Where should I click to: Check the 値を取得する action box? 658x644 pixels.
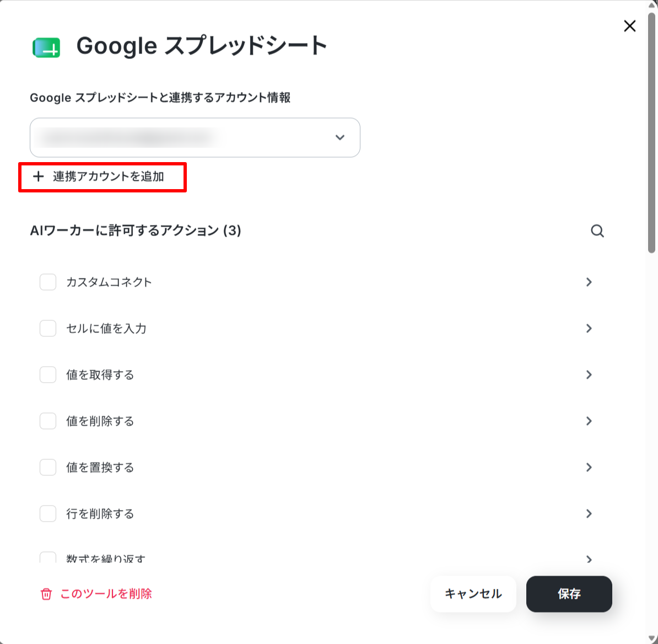(48, 374)
